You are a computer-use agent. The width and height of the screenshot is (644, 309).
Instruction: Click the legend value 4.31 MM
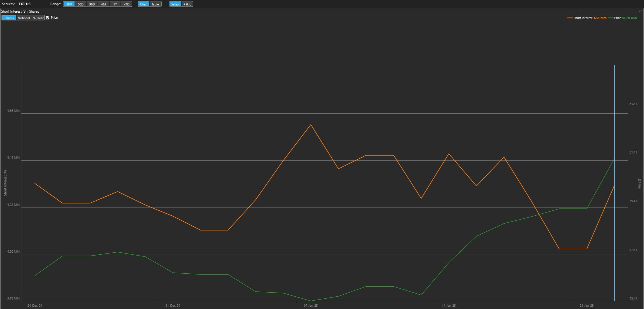point(600,18)
